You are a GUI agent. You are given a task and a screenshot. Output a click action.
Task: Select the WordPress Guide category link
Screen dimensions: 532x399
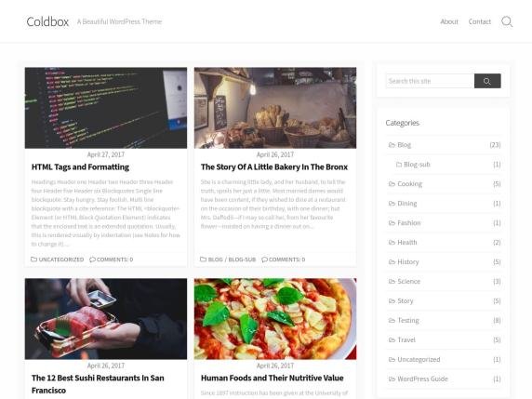tap(423, 379)
